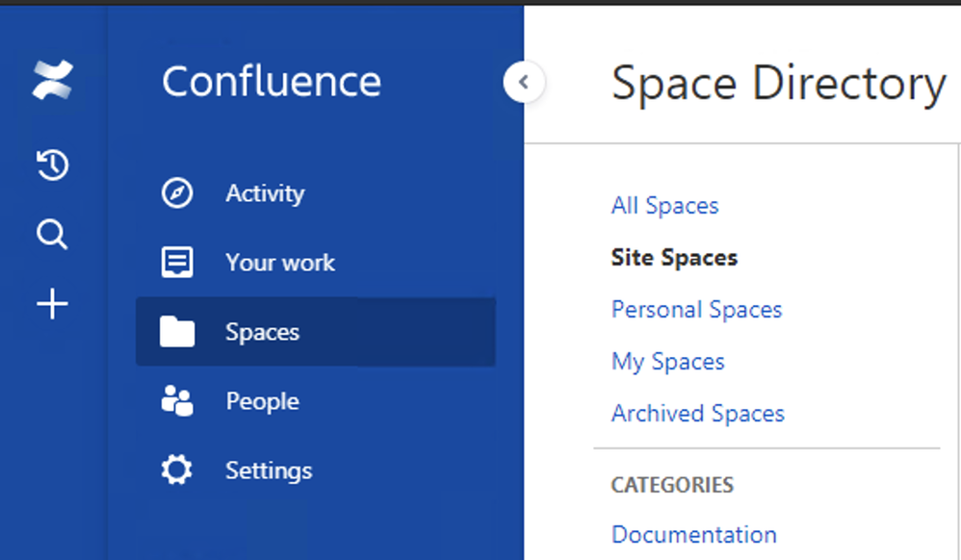Click the folder icon beside Spaces
Image resolution: width=961 pixels, height=560 pixels.
[x=177, y=331]
